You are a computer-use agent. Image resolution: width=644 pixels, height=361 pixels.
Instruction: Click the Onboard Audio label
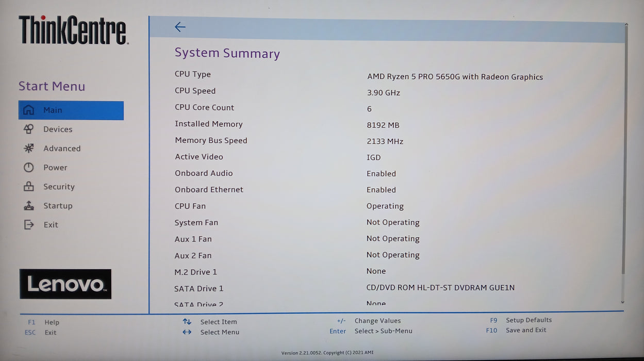[204, 173]
